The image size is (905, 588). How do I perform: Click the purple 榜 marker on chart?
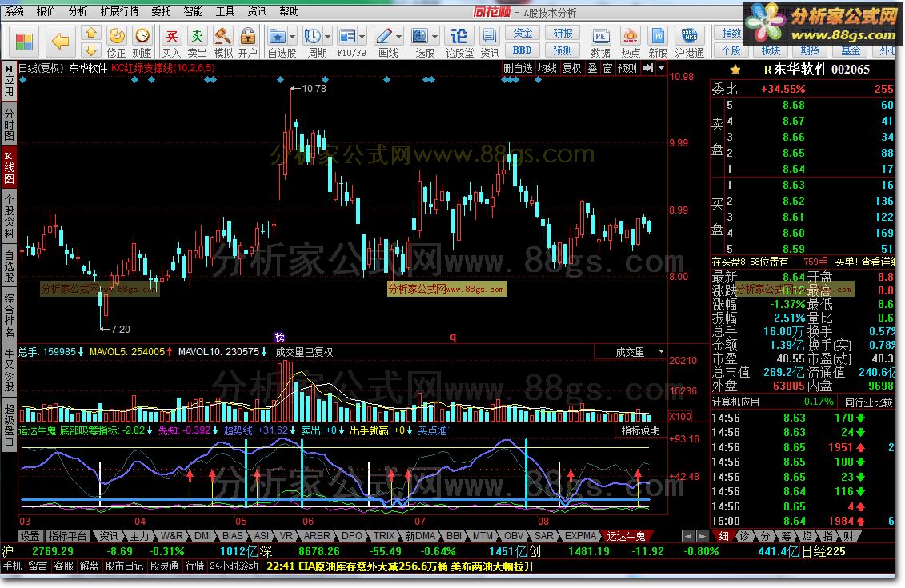(279, 337)
